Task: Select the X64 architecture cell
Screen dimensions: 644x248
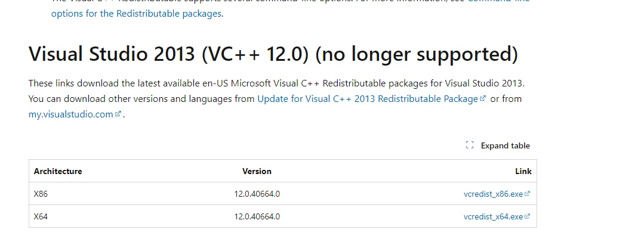Action: point(41,216)
